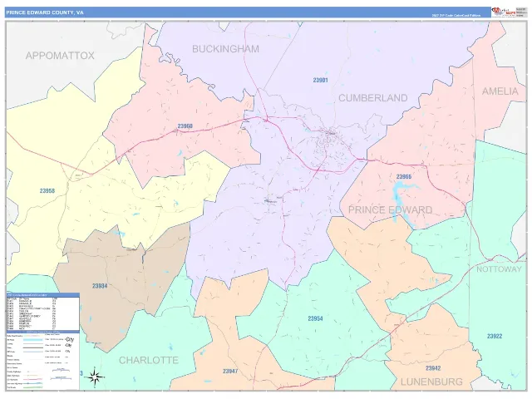Image resolution: width=532 pixels, height=399 pixels.
Task: Click ZIP code label 23960
Action: click(185, 126)
